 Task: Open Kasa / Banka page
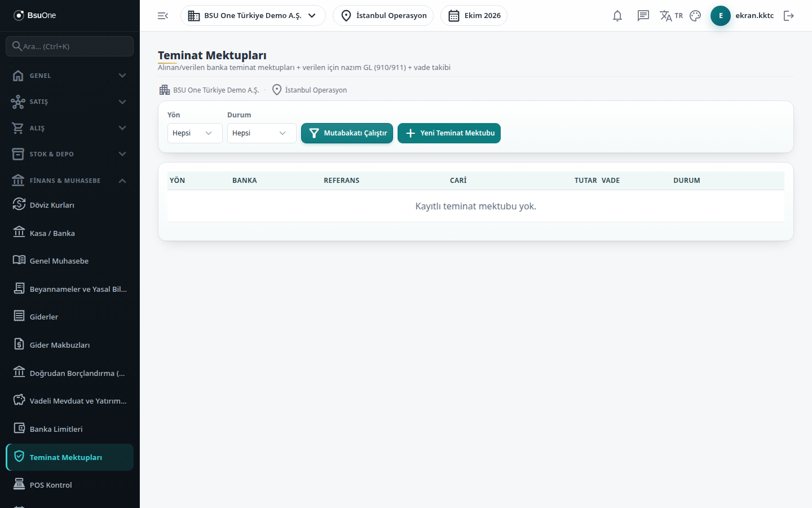coord(70,233)
